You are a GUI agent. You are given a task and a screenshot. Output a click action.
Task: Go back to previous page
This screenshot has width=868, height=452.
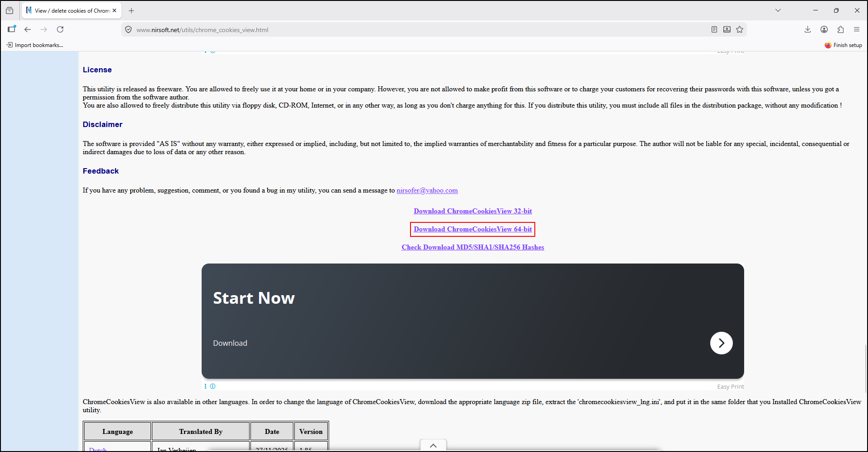tap(28, 29)
